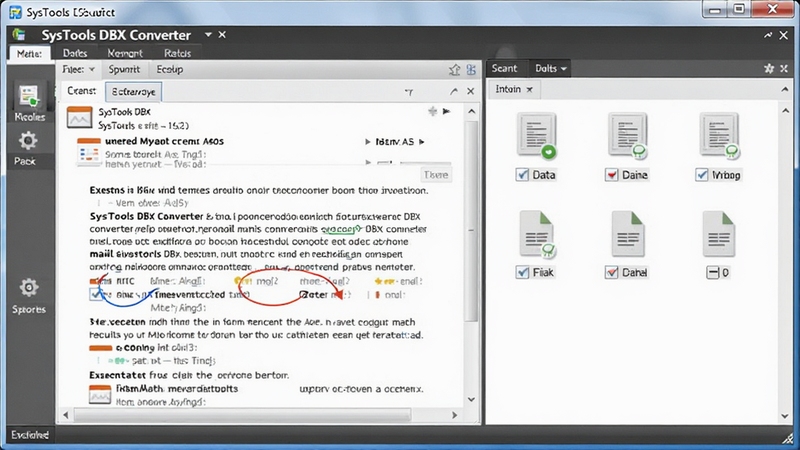The image size is (800, 450).
Task: Click the pin arrow icon in dark header bar
Action: tap(768, 35)
